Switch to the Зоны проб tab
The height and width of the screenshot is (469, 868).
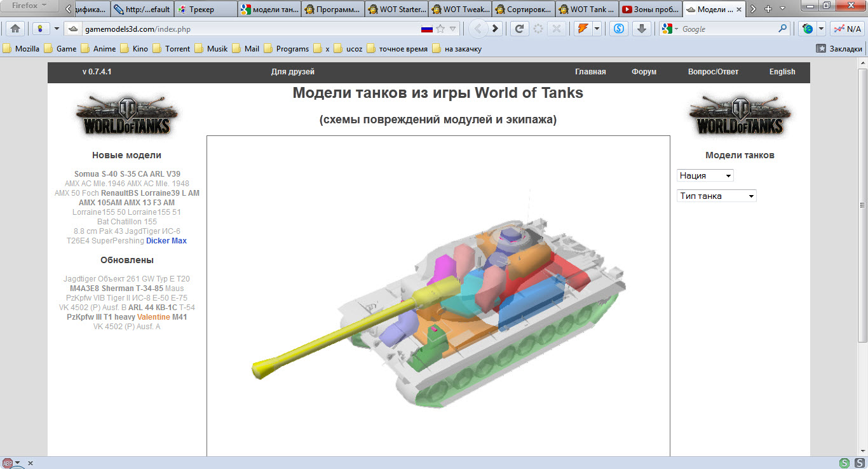click(651, 10)
